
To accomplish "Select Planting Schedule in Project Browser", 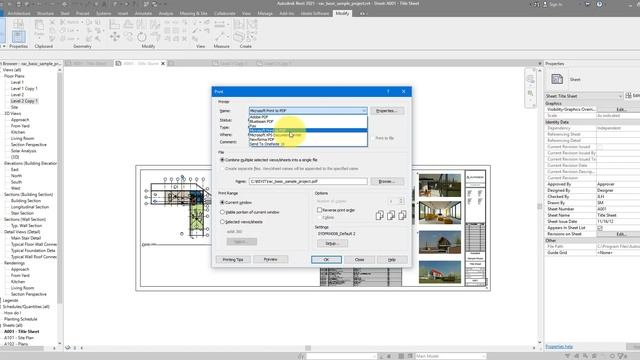I will [x=20, y=319].
